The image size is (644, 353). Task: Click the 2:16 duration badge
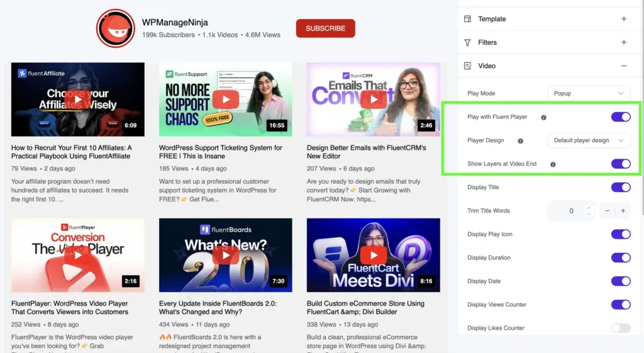[x=131, y=281]
